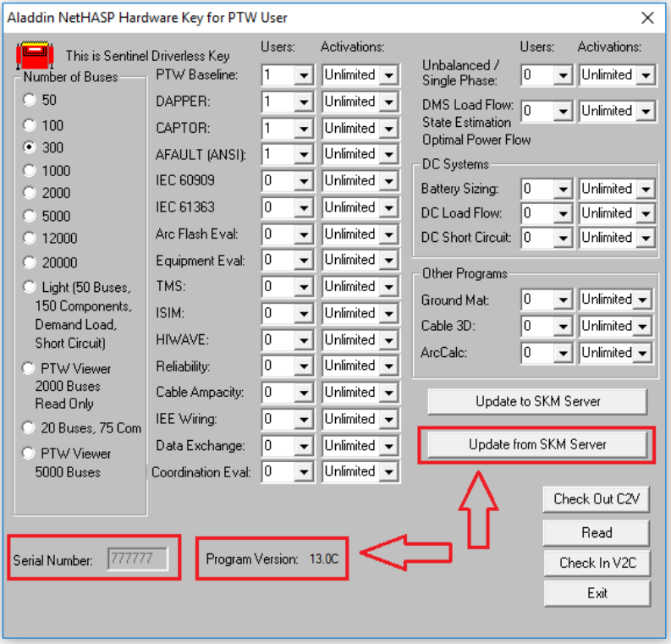Screen dimensions: 671x644
Task: Expand DAPPER activations dropdown
Action: [388, 102]
